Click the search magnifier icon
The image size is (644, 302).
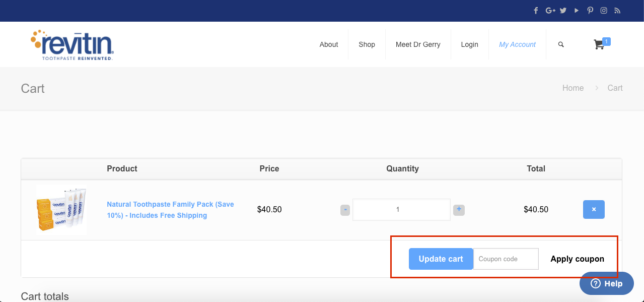(561, 44)
